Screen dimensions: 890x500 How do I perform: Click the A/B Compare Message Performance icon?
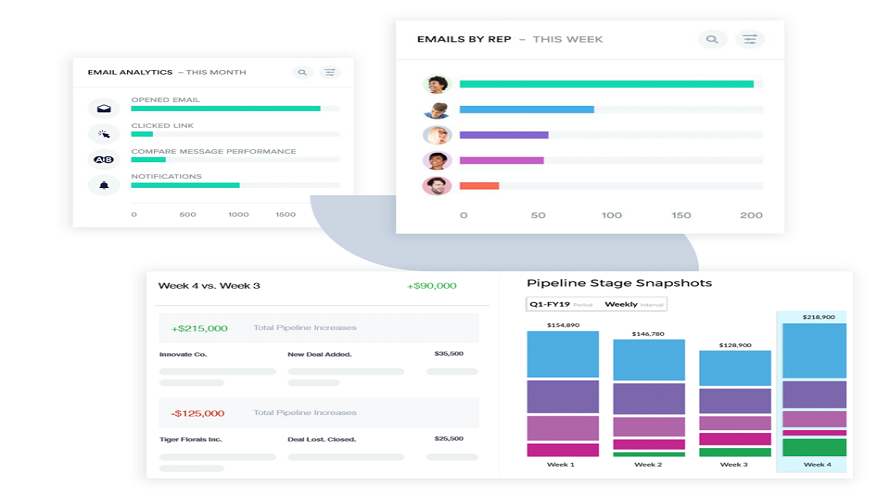click(x=103, y=159)
